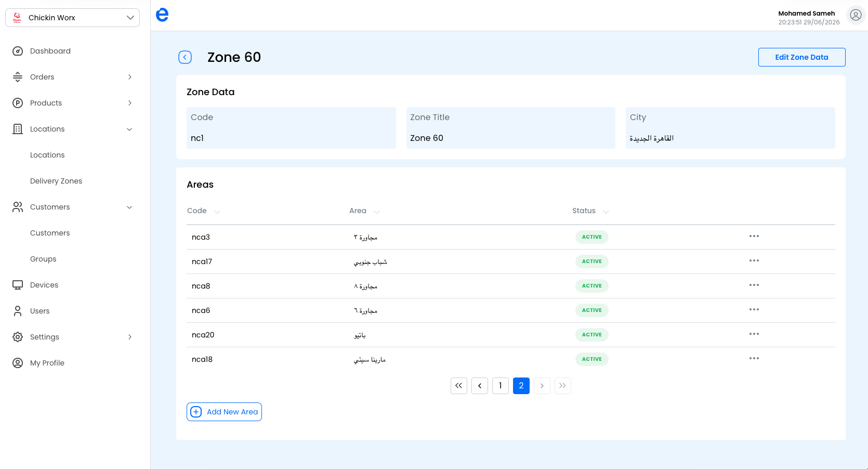The height and width of the screenshot is (469, 868).
Task: Click the Code field showing nc1
Action: [291, 128]
